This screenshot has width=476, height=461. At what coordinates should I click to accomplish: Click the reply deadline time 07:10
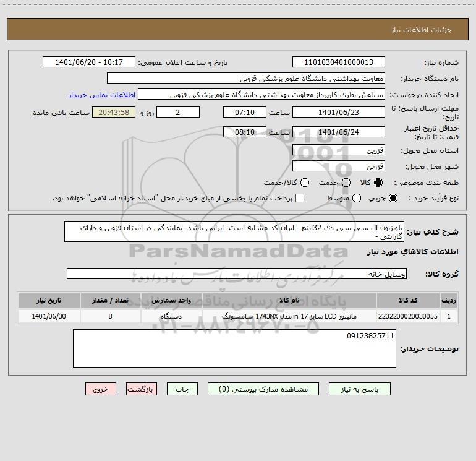[x=245, y=112]
